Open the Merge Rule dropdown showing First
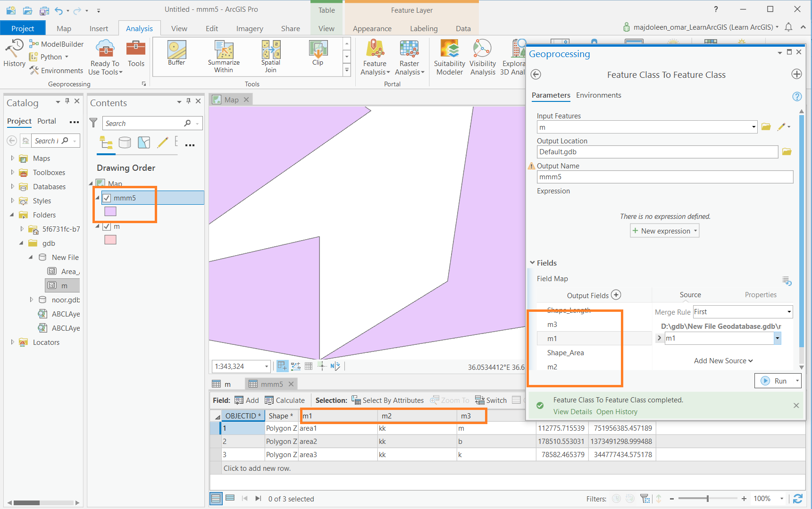Image resolution: width=812 pixels, height=509 pixels. click(x=742, y=312)
